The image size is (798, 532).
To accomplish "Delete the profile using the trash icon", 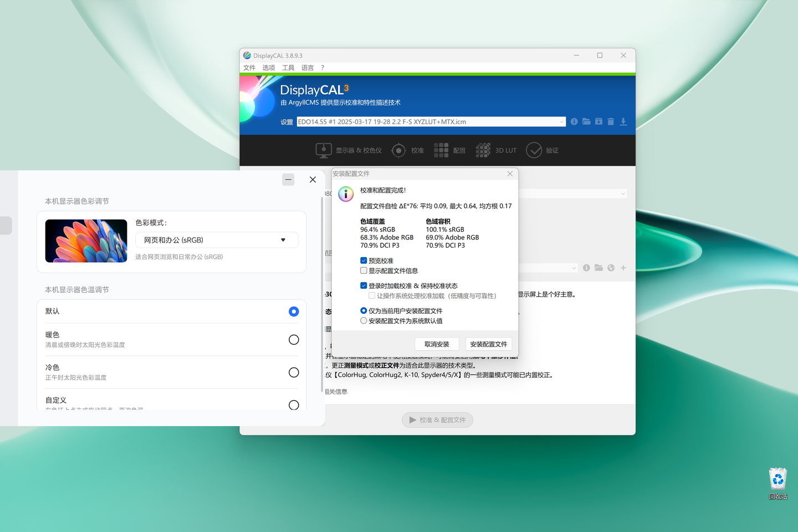I will (x=611, y=121).
